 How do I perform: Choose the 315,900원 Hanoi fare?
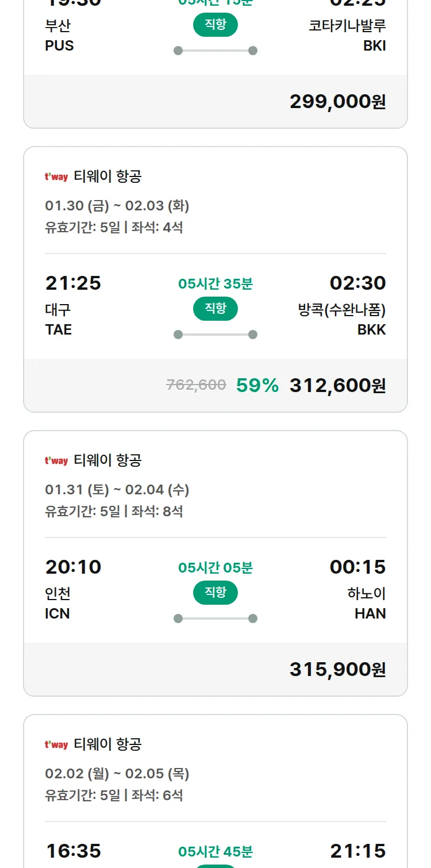[337, 670]
